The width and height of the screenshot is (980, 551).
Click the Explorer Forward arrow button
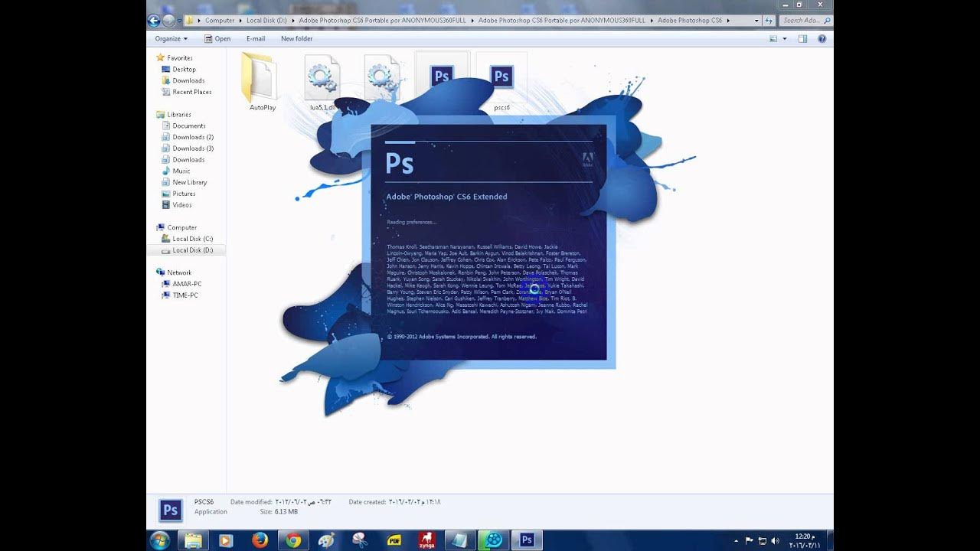[168, 21]
